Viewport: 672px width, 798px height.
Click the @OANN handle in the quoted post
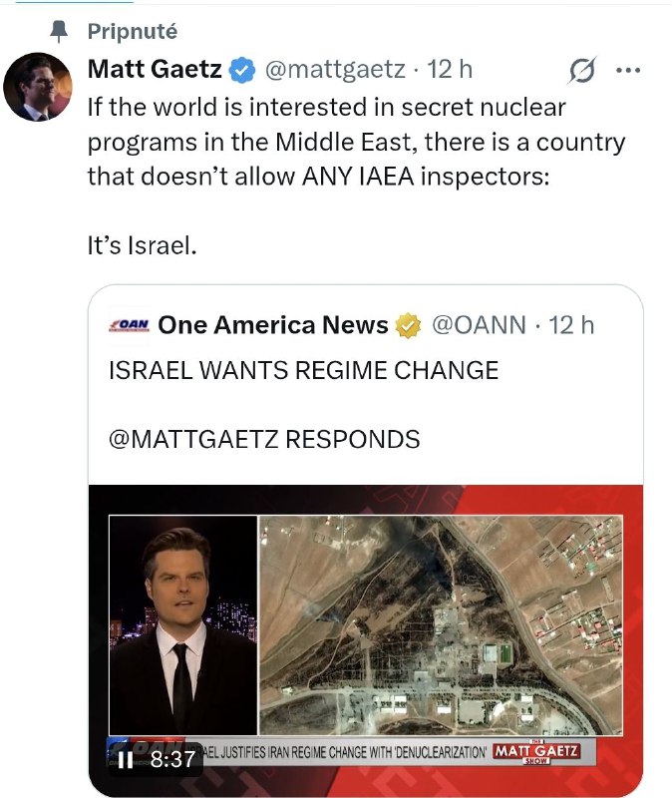(478, 325)
